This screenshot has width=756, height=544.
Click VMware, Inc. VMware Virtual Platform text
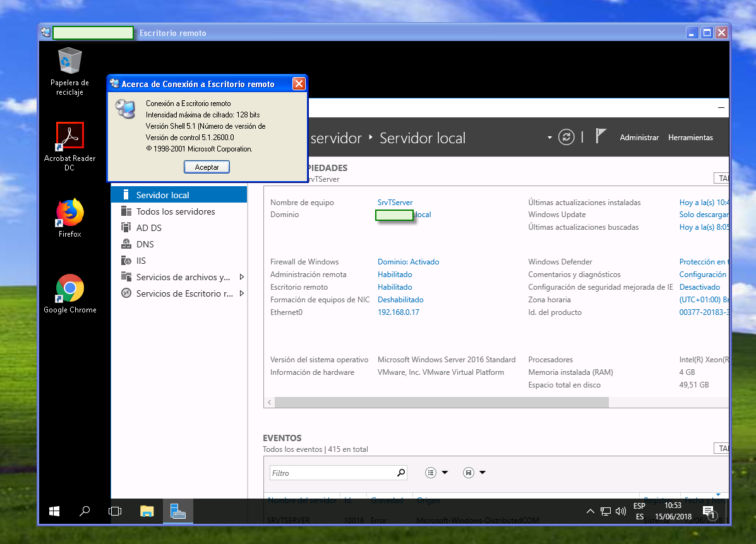tap(441, 372)
